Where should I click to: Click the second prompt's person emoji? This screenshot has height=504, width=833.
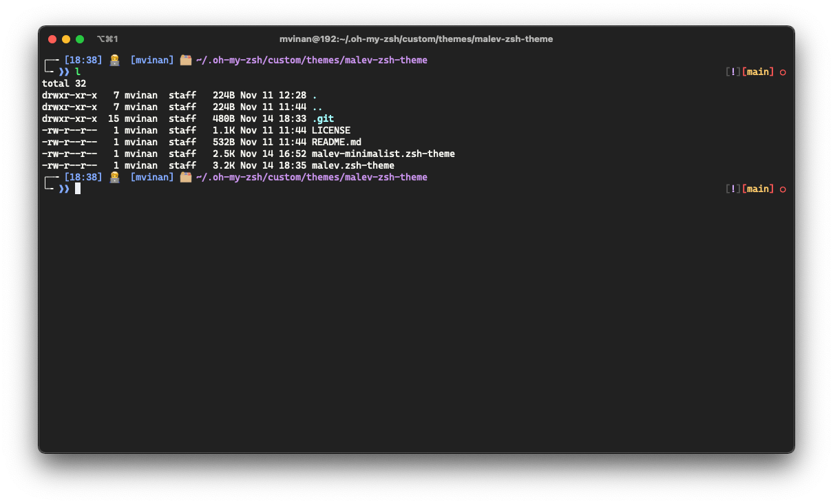pos(114,177)
